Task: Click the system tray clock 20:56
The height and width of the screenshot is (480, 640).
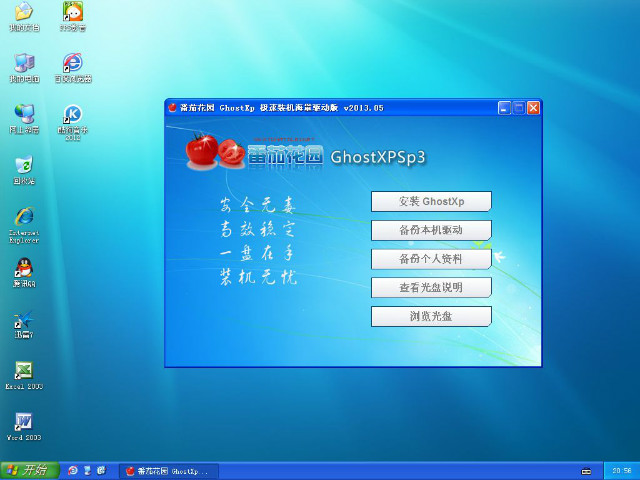Action: pos(622,471)
